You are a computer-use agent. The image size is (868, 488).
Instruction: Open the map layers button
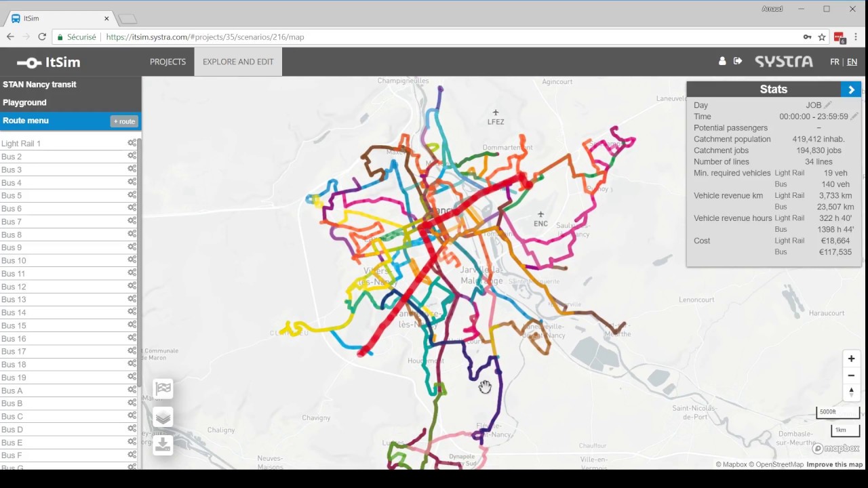[x=163, y=417]
